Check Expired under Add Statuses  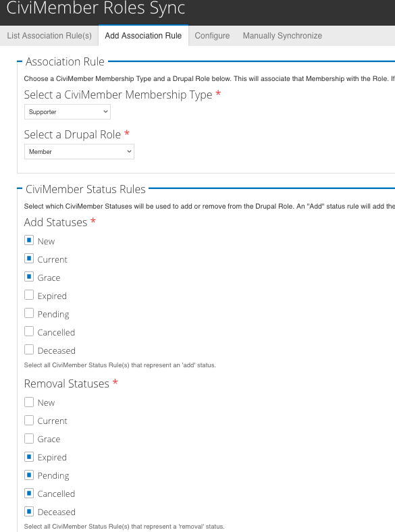(29, 295)
